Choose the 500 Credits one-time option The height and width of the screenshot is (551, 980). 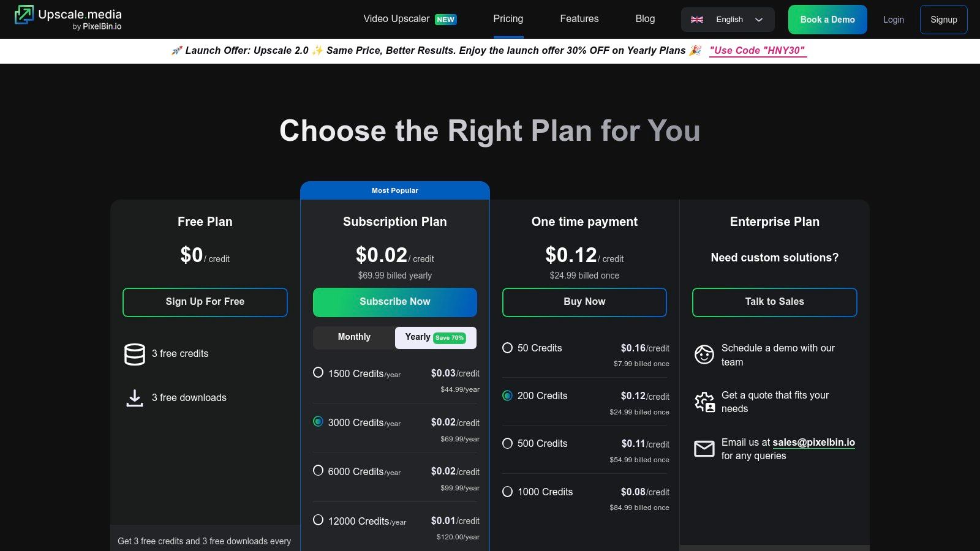click(x=508, y=443)
